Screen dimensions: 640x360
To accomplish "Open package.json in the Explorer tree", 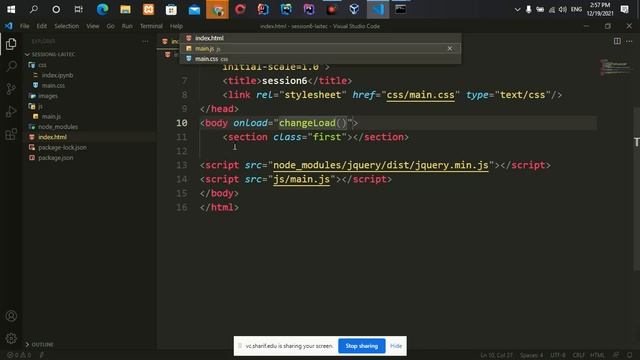I will pyautogui.click(x=56, y=158).
